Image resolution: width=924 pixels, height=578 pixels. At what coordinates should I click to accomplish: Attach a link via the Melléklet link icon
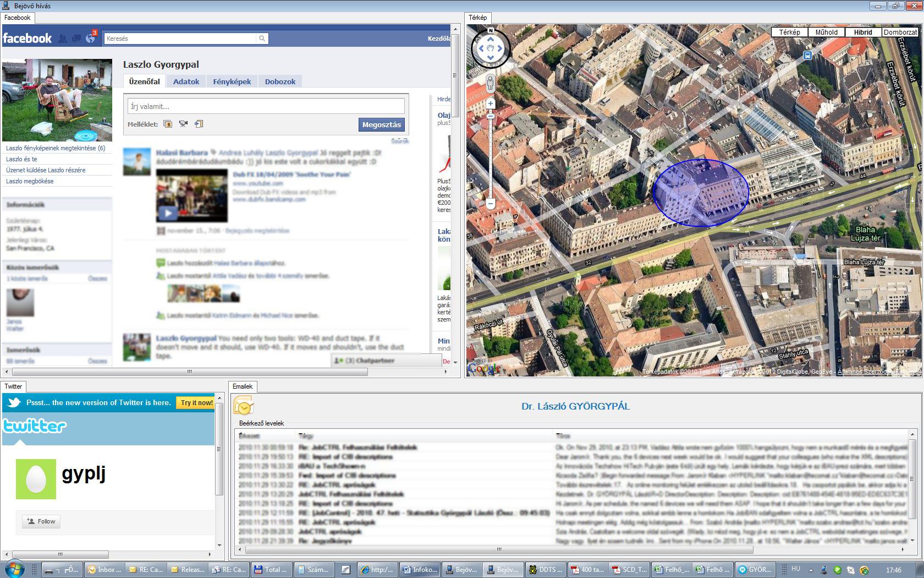[199, 124]
